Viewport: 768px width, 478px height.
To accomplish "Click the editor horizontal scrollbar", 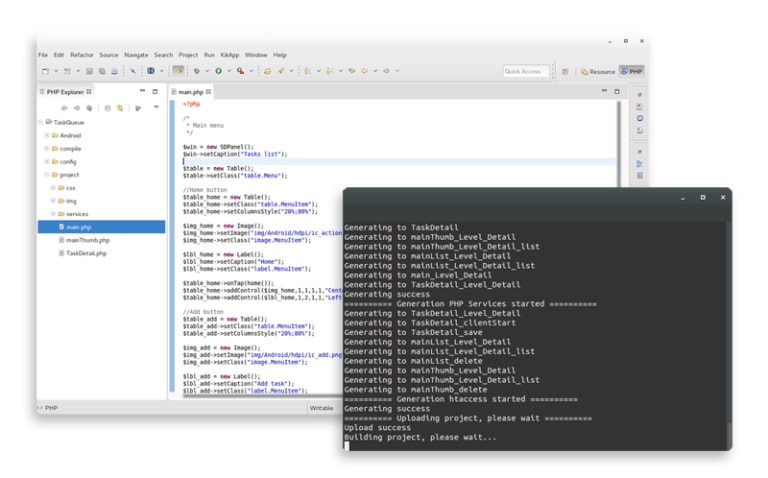I will (x=262, y=395).
